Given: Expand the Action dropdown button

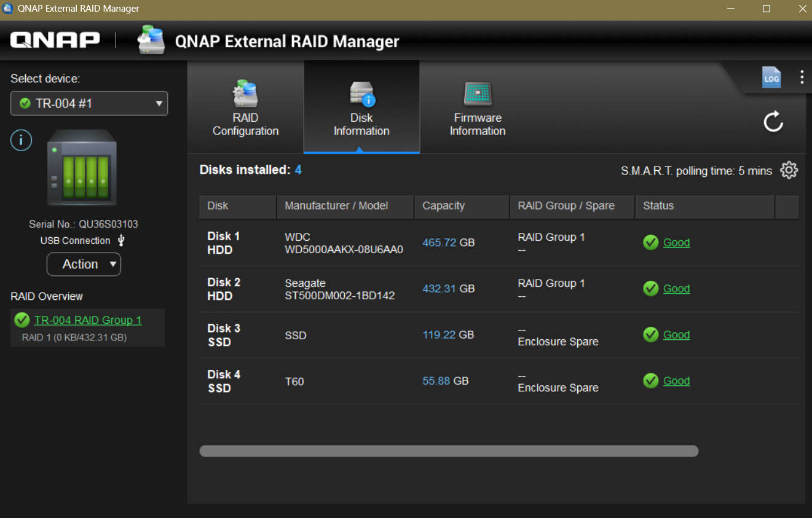Looking at the screenshot, I should 84,264.
